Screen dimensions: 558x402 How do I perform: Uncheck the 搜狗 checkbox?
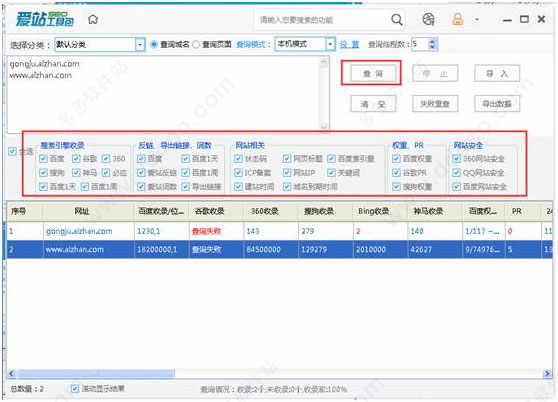pyautogui.click(x=43, y=173)
